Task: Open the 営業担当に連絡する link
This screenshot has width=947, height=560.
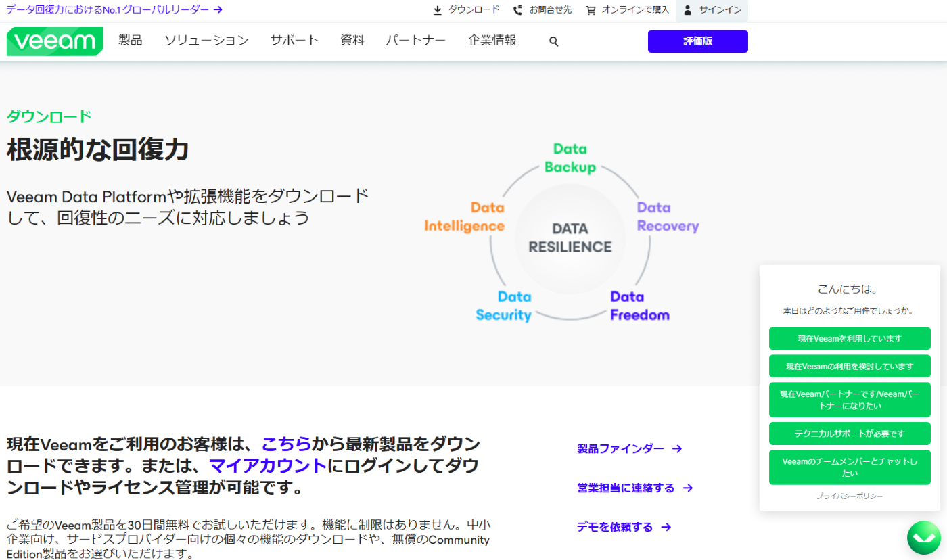Action: (x=626, y=488)
